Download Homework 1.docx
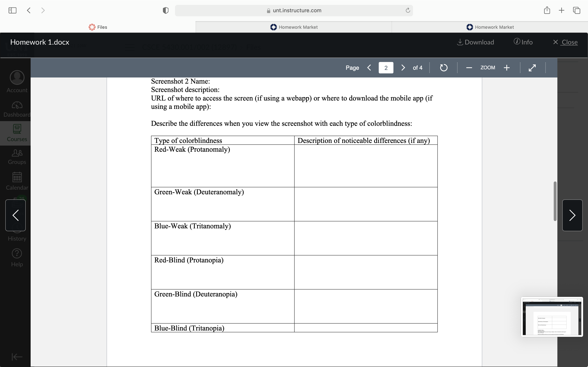 click(476, 42)
